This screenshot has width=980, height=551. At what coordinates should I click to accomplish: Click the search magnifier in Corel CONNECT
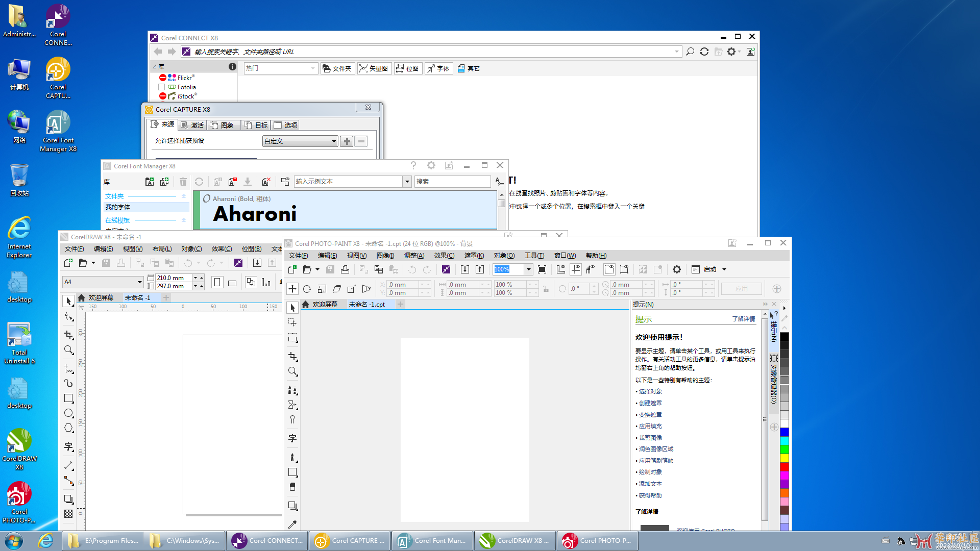690,52
